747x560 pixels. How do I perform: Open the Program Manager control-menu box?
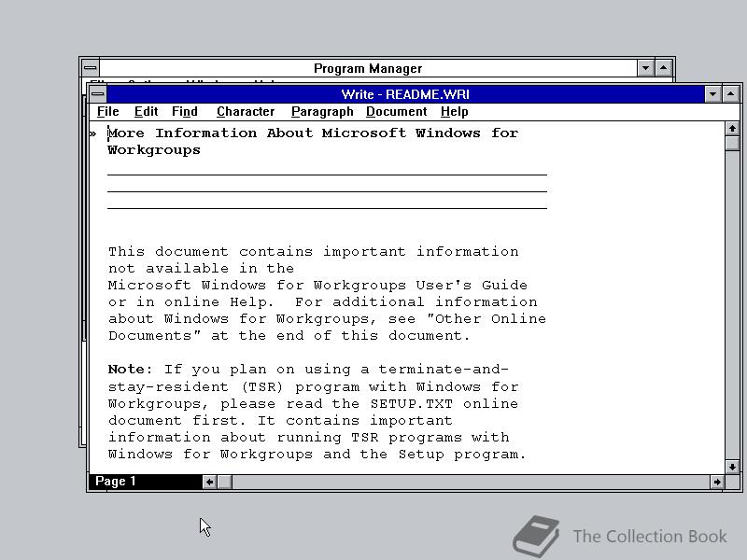pyautogui.click(x=90, y=68)
